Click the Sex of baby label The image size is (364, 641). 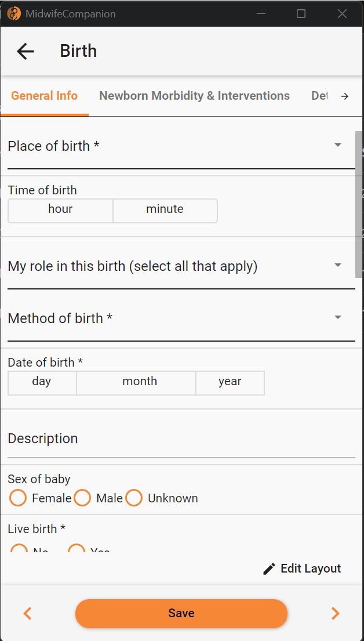tap(39, 479)
